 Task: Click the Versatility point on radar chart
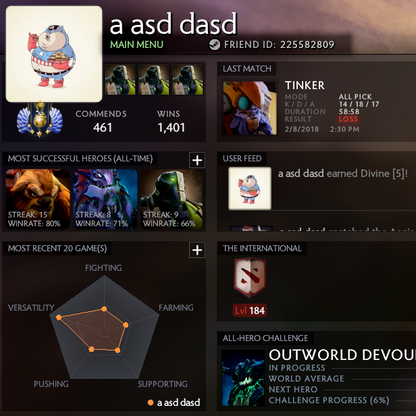pos(59,317)
